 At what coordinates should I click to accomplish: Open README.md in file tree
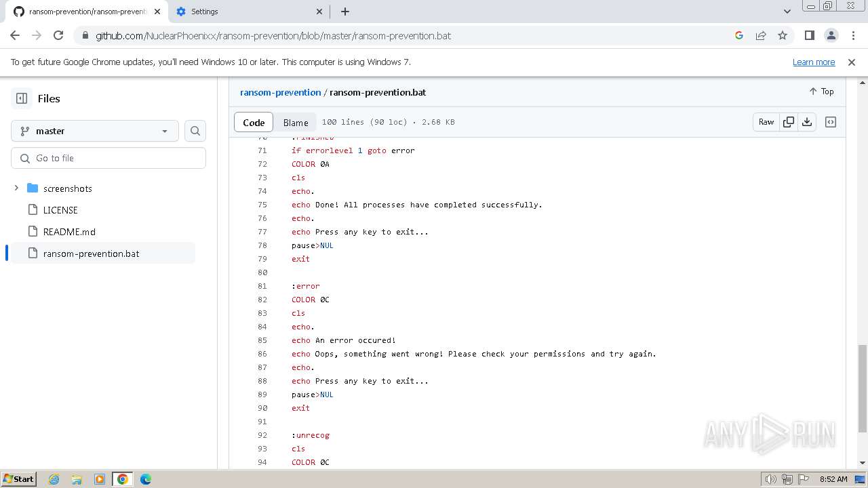click(x=69, y=232)
